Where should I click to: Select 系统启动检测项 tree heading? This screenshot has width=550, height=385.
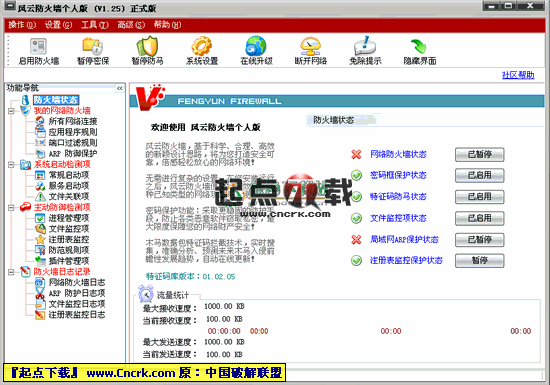(62, 164)
